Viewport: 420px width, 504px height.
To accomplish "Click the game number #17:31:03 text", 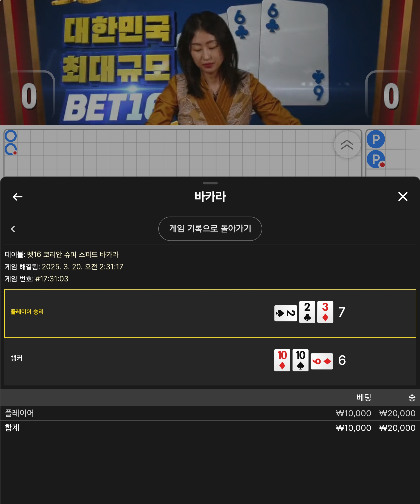I will [x=52, y=279].
